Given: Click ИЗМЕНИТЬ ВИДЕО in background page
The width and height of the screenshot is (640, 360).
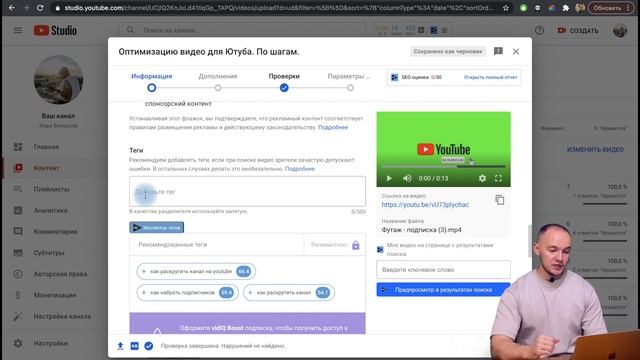Looking at the screenshot, I should pos(595,150).
